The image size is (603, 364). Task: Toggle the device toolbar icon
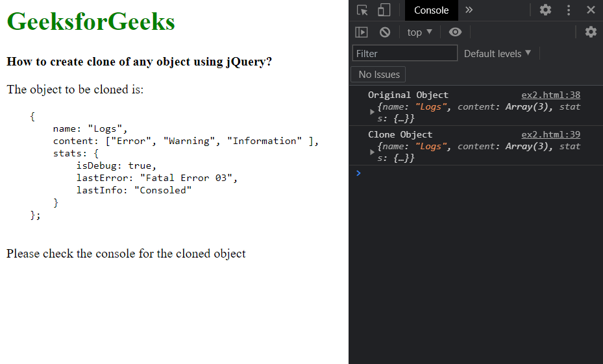384,10
